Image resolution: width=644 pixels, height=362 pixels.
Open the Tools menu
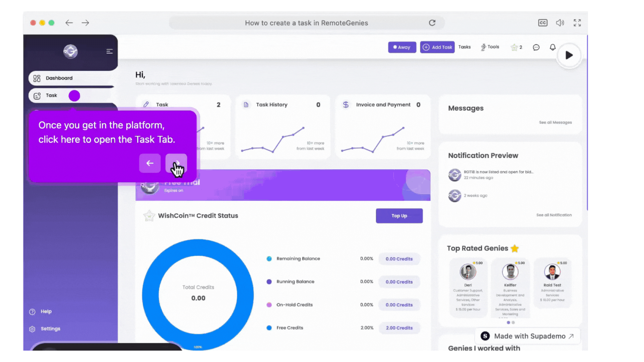click(x=490, y=47)
